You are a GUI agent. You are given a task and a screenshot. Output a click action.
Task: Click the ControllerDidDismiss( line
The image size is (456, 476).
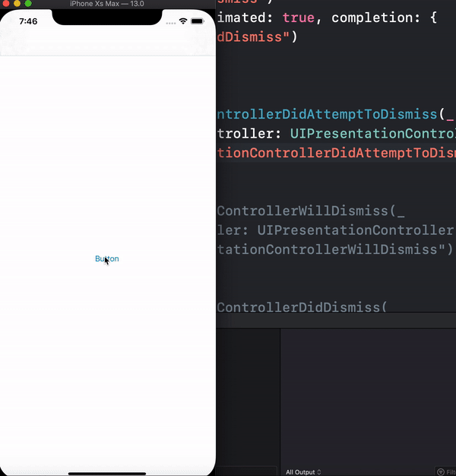[x=302, y=307]
